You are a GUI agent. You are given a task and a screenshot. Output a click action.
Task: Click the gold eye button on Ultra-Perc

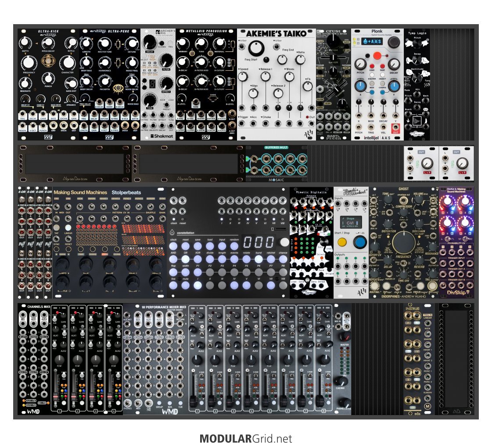[x=119, y=88]
